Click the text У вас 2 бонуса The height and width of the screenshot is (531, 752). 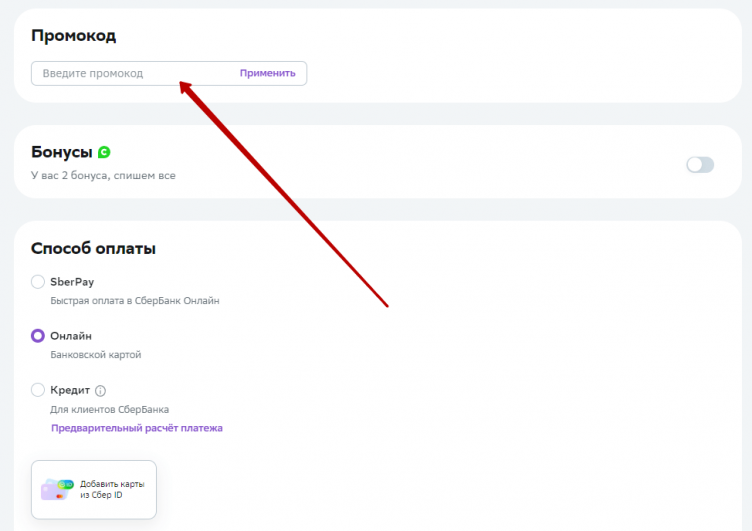click(x=103, y=176)
